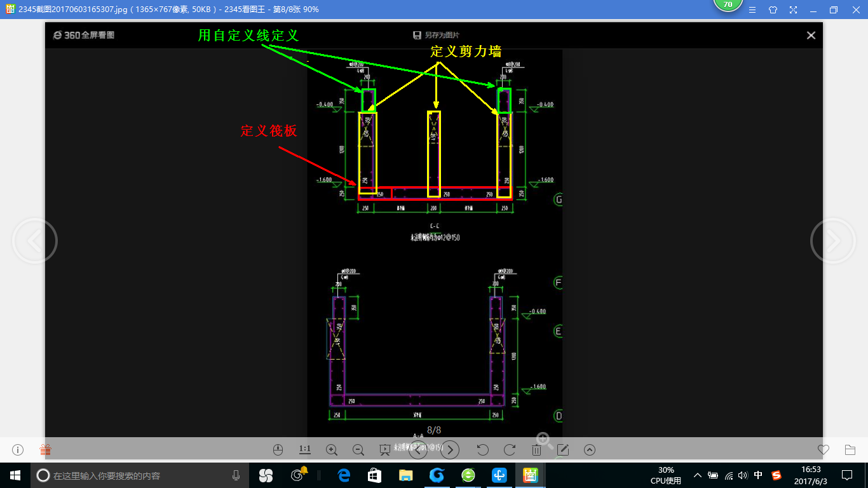
Task: Go to the previous picture
Action: click(34, 241)
